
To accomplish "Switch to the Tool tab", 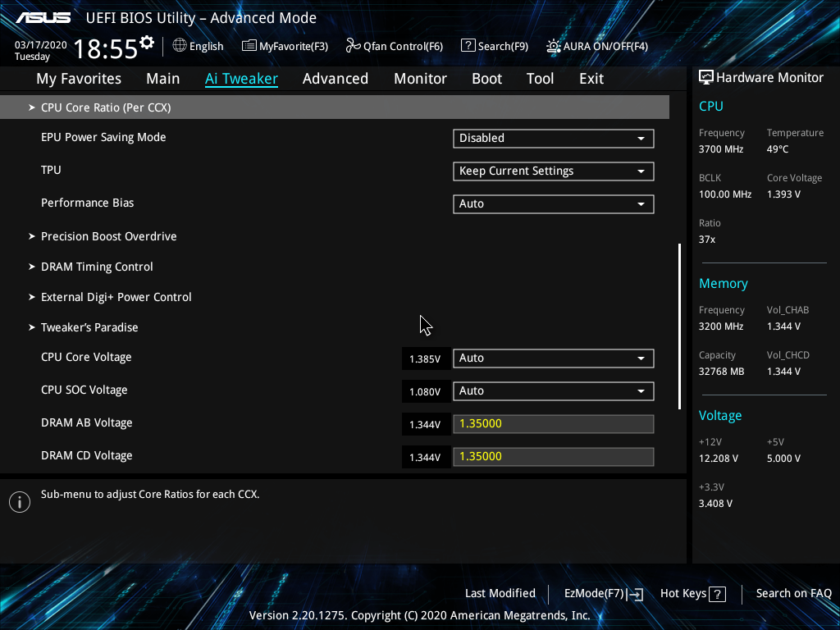I will 540,79.
